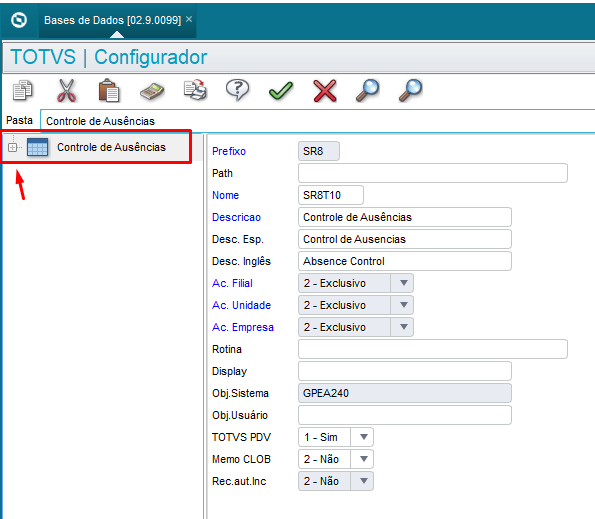Click the empty Path field

point(433,173)
